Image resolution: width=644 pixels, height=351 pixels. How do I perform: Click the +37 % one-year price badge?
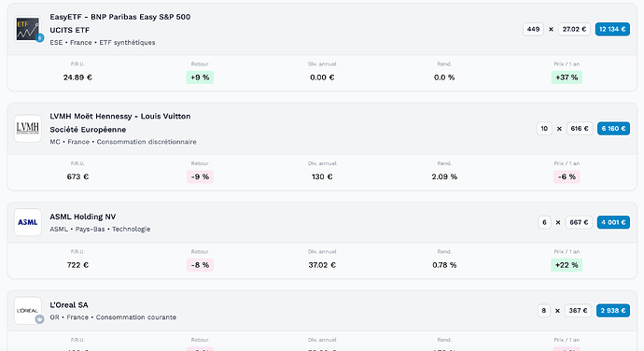[x=567, y=77]
